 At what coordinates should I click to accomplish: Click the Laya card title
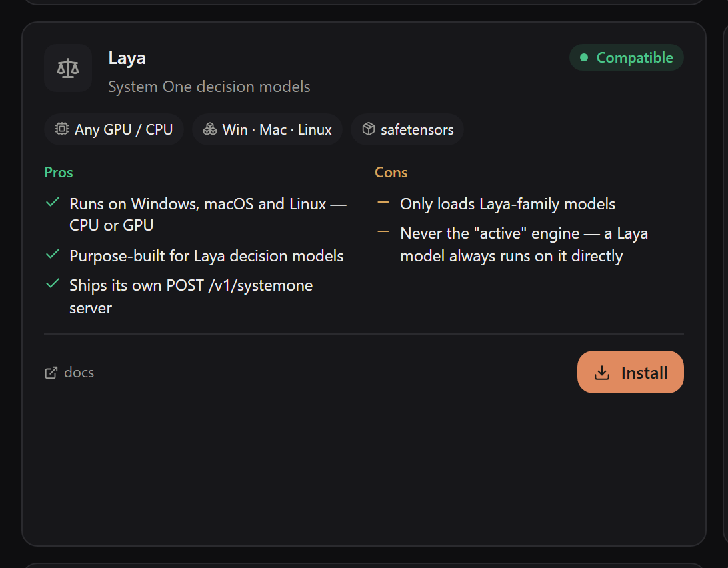[127, 59]
